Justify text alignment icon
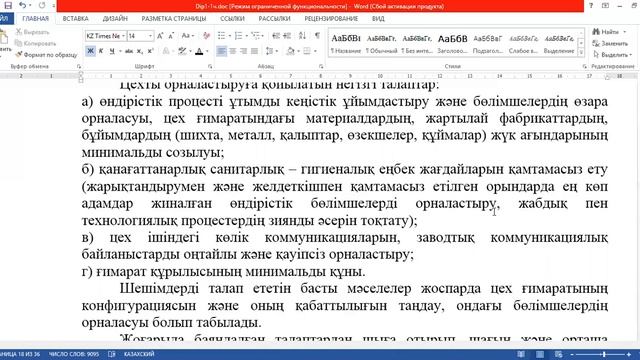The height and width of the screenshot is (360, 640). click(254, 51)
